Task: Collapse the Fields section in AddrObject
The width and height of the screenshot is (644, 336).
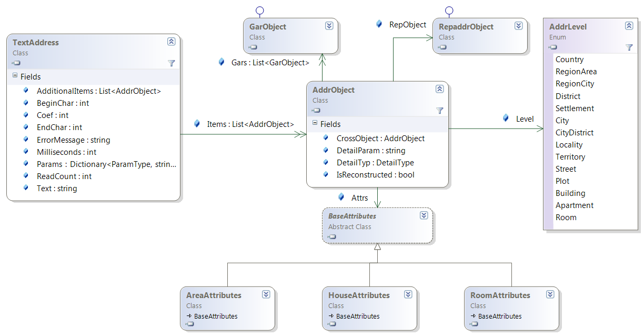Action: [315, 124]
